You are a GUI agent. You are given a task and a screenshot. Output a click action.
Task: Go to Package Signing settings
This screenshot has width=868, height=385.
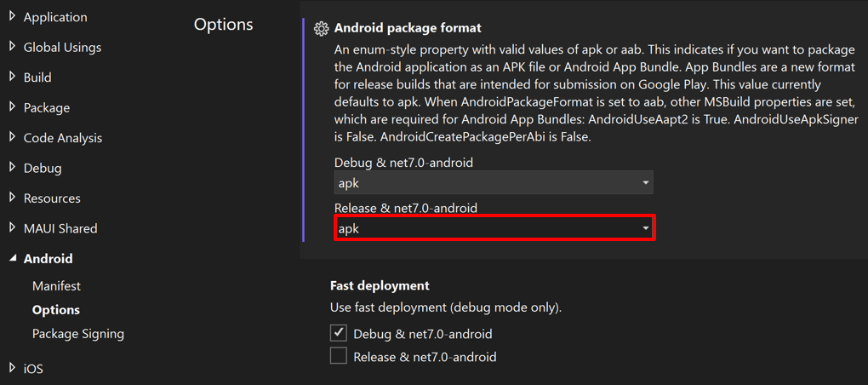[x=78, y=334]
